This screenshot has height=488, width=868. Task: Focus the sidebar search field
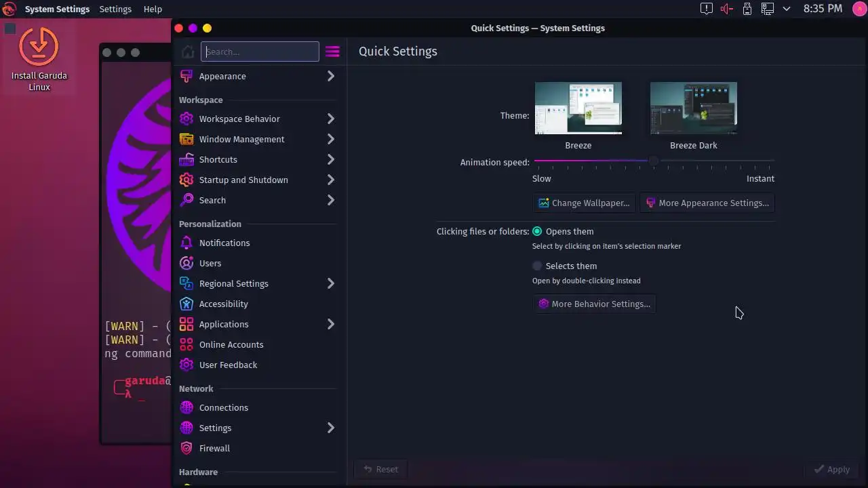[x=260, y=52]
